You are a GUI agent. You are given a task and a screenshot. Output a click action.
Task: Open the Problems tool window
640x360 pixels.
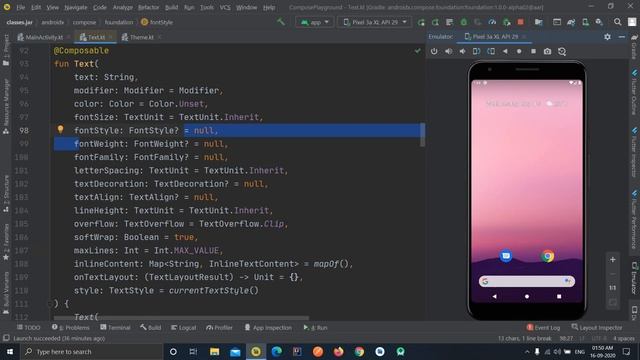[x=71, y=327]
